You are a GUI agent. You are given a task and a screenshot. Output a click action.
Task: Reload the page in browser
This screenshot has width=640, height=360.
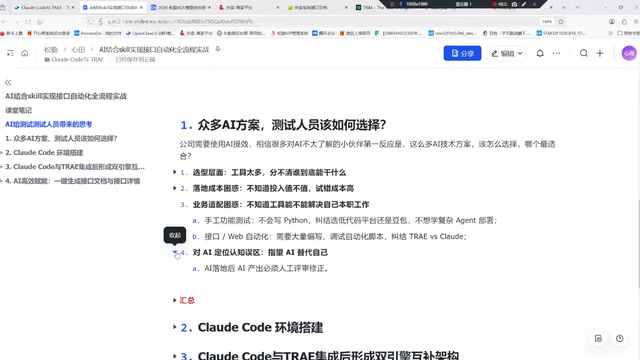point(28,22)
